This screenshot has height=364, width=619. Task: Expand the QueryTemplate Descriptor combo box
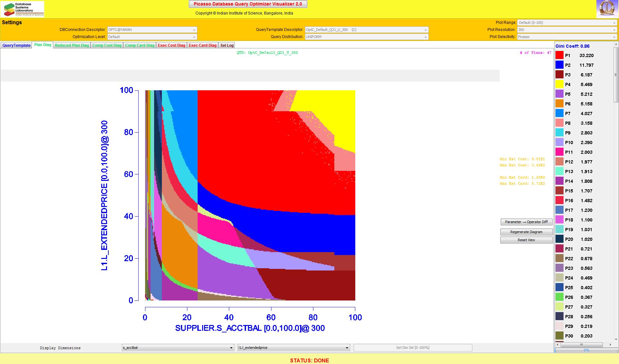click(367, 30)
